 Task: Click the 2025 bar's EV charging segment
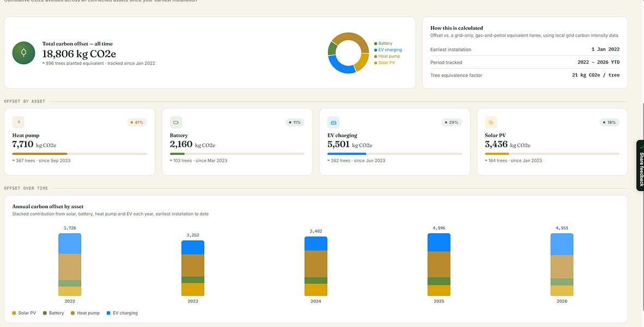click(x=439, y=243)
